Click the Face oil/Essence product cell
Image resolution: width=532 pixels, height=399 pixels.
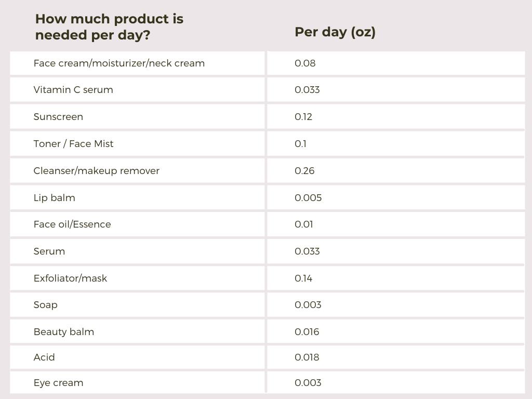point(72,224)
